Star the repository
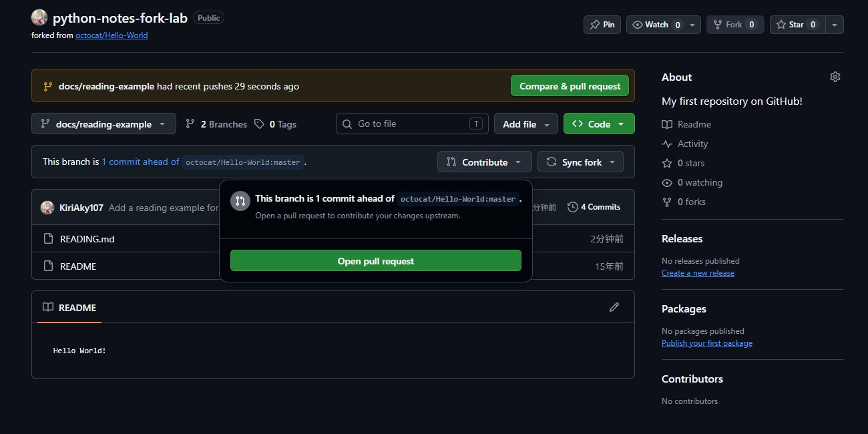The height and width of the screenshot is (434, 868). click(x=797, y=25)
